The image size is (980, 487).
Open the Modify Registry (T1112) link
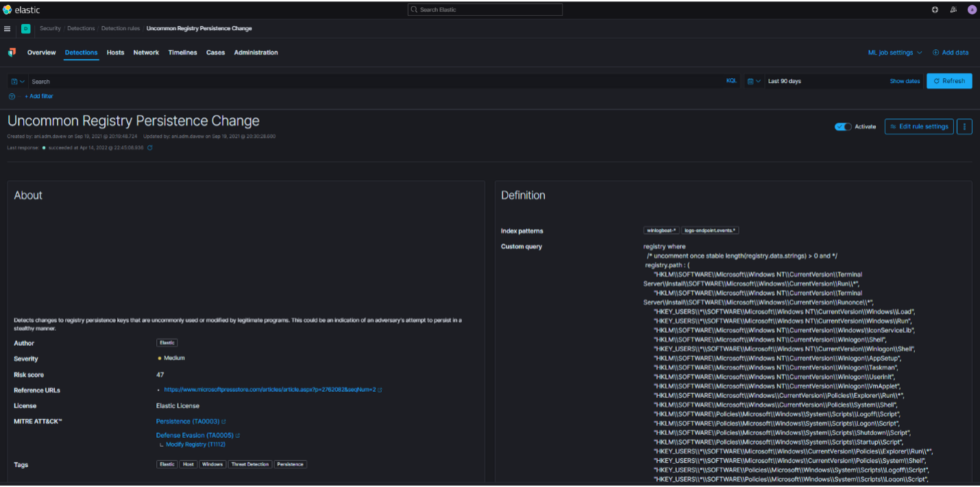[x=196, y=444]
